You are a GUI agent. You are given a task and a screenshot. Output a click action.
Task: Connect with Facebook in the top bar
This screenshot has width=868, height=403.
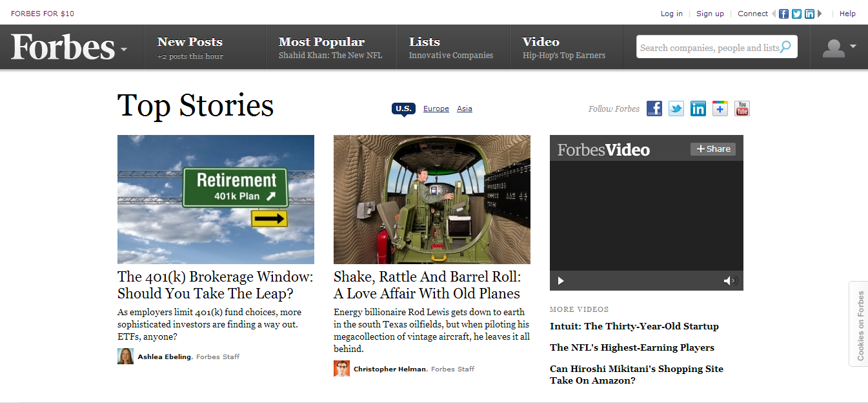[784, 14]
